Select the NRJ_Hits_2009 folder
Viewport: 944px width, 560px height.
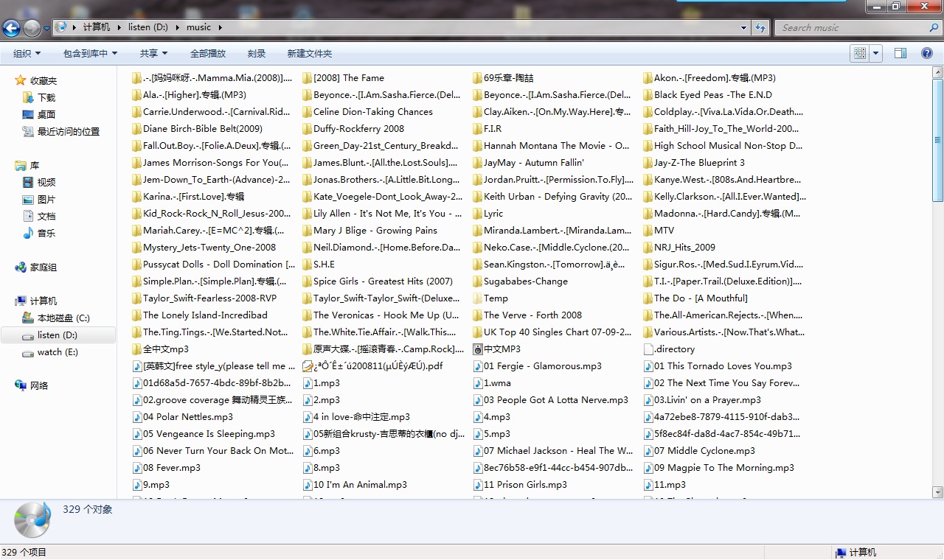(x=679, y=247)
